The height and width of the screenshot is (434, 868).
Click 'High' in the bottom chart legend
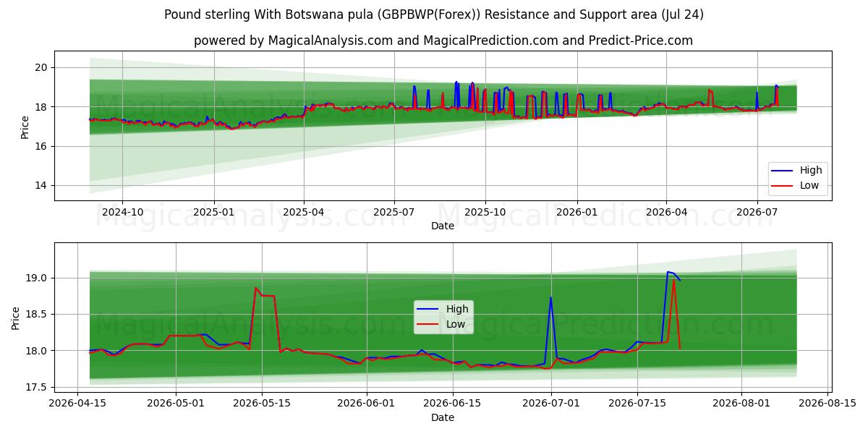point(456,309)
